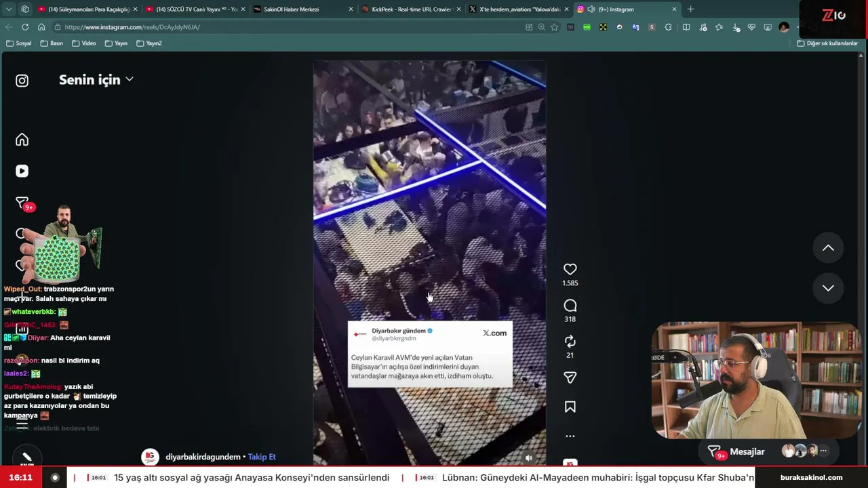
Task: Switch to the X herdem_aviation tab
Action: tap(519, 9)
